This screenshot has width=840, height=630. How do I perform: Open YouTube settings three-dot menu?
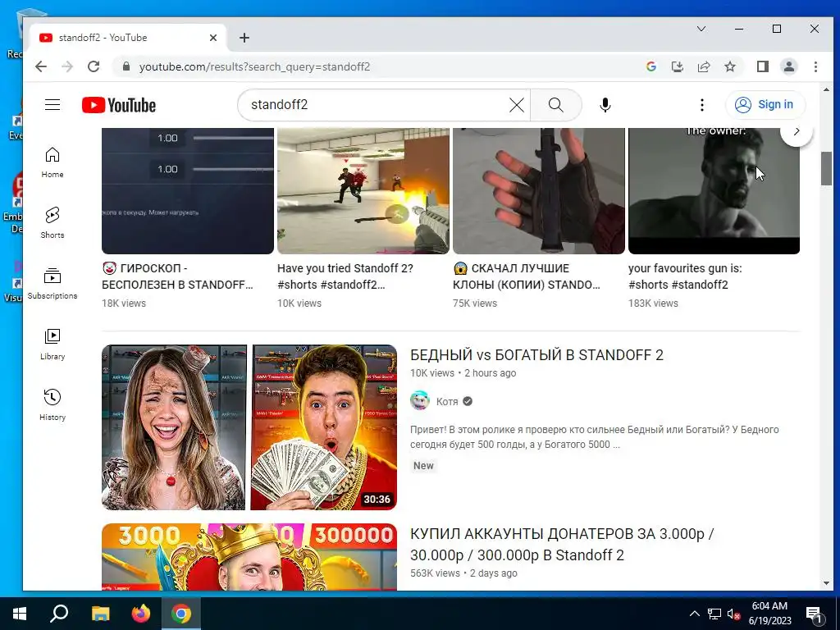[x=702, y=105]
